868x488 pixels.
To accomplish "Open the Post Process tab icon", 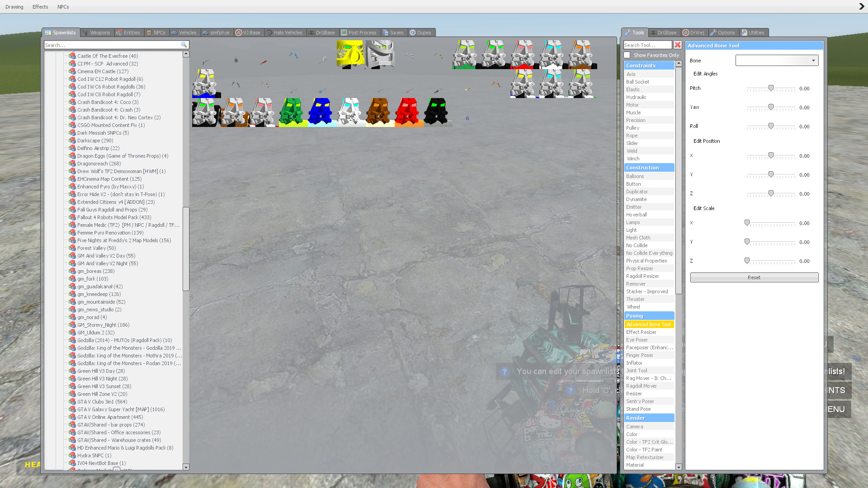I will [x=344, y=32].
